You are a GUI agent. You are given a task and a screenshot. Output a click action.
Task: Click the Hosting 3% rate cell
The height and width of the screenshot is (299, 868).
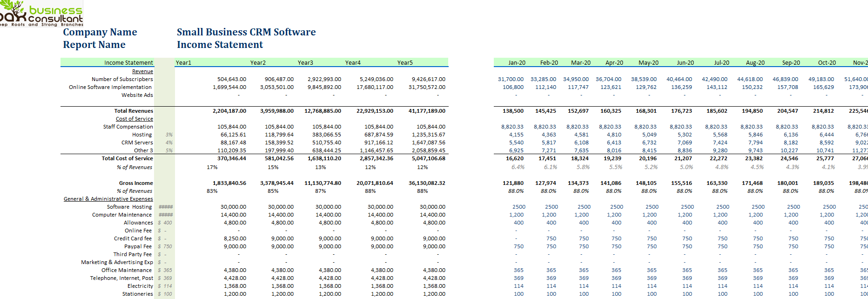169,135
